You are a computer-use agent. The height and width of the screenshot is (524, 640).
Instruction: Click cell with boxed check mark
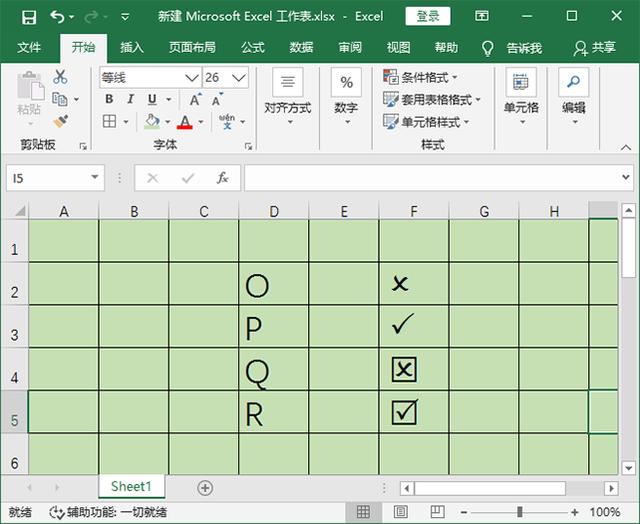click(414, 412)
